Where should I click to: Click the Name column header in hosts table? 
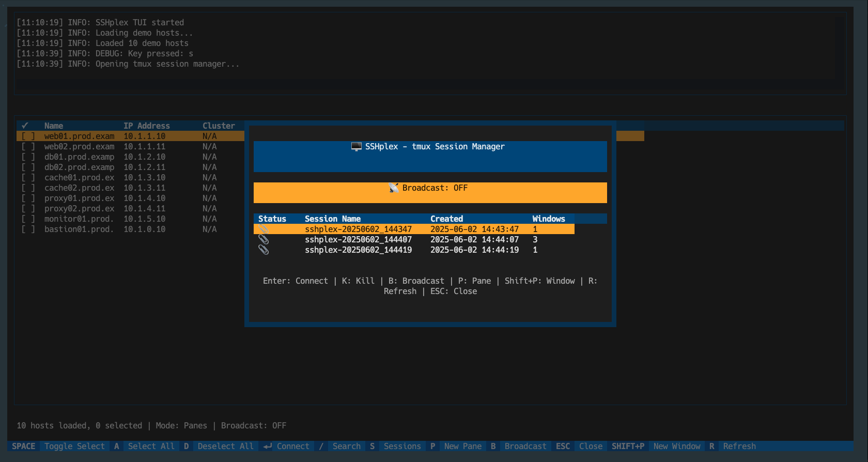54,126
